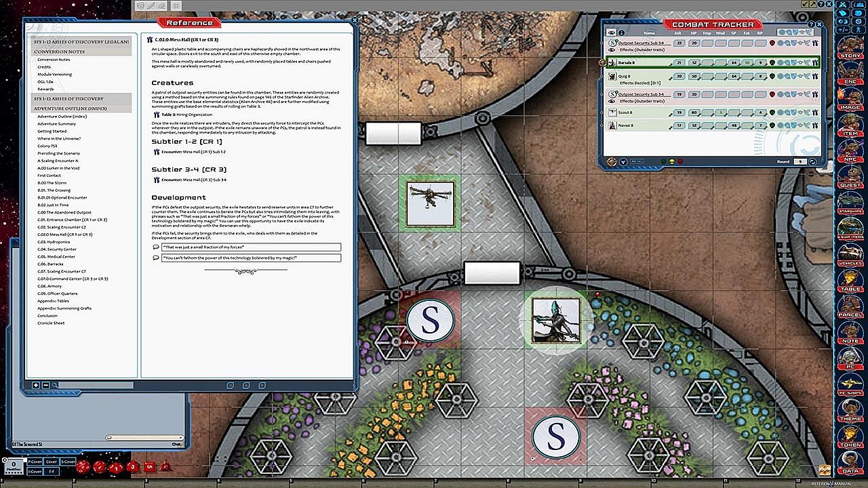The height and width of the screenshot is (488, 868).
Task: Pick the red d4 die
Action: (165, 467)
